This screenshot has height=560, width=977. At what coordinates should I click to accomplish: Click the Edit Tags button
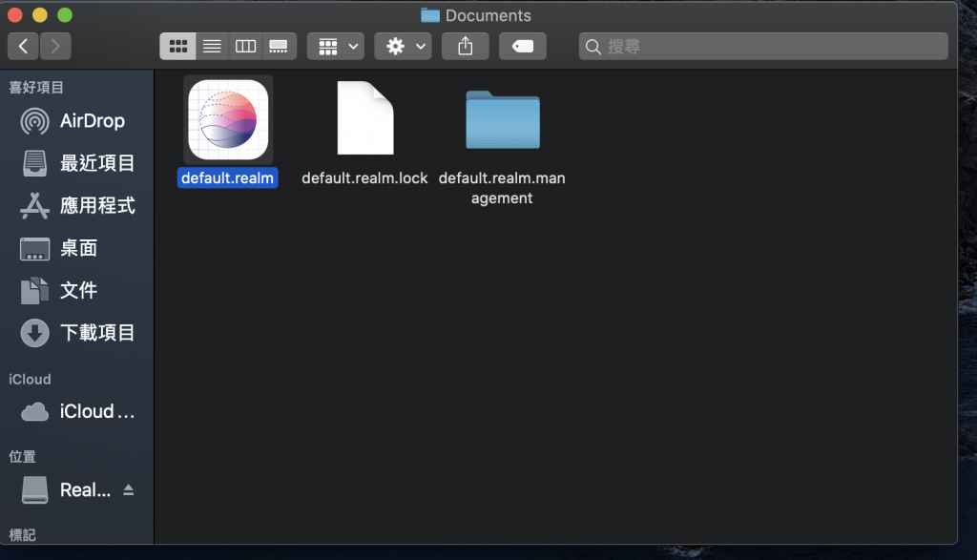pos(523,46)
